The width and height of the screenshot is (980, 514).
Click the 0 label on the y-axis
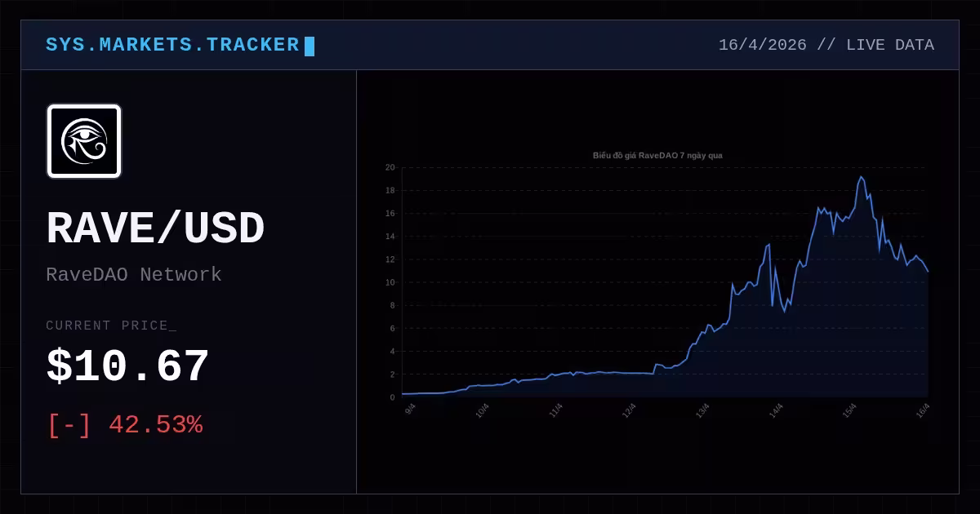point(393,397)
